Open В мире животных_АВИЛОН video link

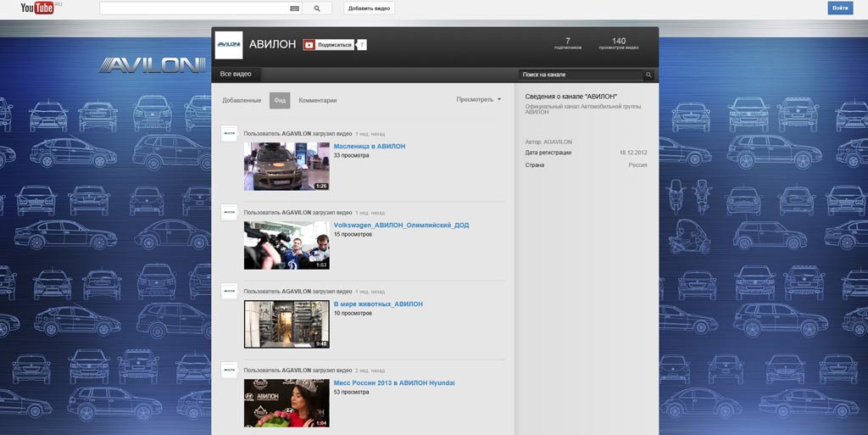click(x=378, y=304)
